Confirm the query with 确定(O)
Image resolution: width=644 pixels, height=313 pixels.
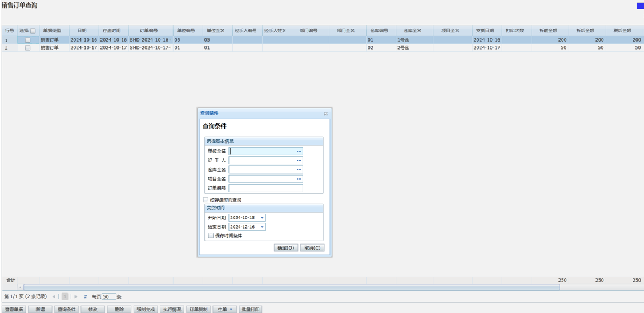coord(285,248)
